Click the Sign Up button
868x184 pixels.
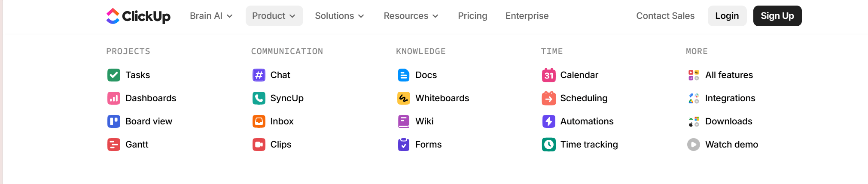pyautogui.click(x=777, y=16)
